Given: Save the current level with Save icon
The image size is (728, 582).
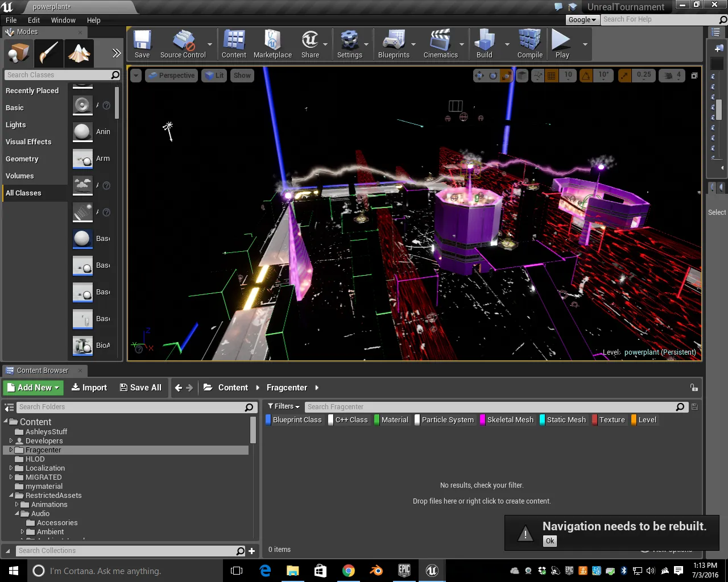Looking at the screenshot, I should 142,44.
